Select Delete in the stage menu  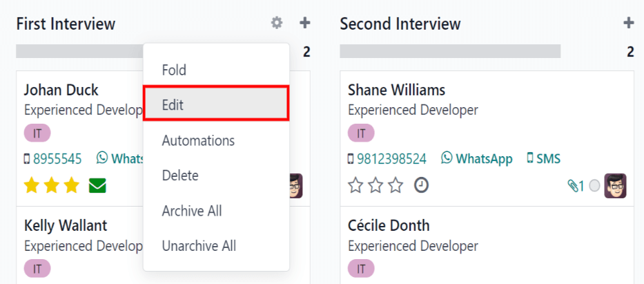[180, 176]
